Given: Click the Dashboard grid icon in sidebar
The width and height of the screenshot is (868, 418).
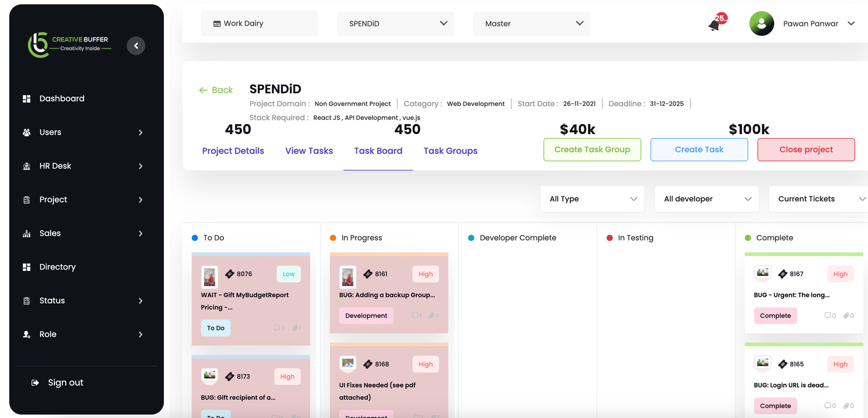Looking at the screenshot, I should point(26,99).
